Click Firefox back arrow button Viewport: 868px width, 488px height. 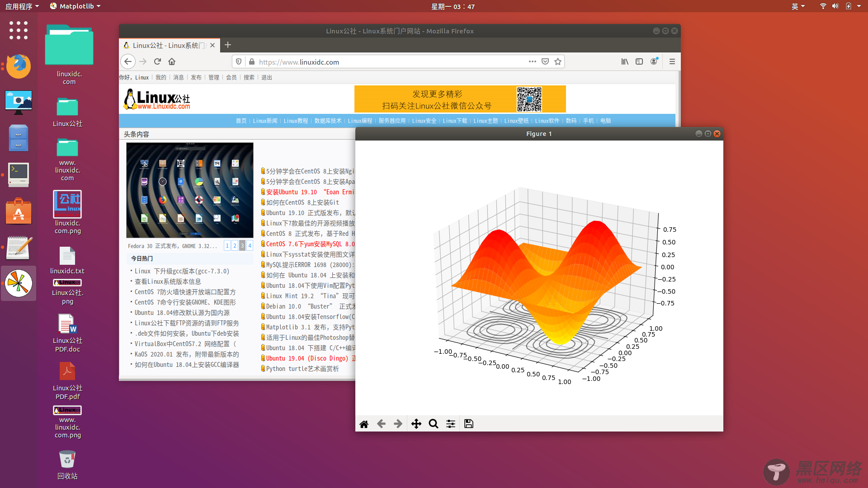[128, 61]
